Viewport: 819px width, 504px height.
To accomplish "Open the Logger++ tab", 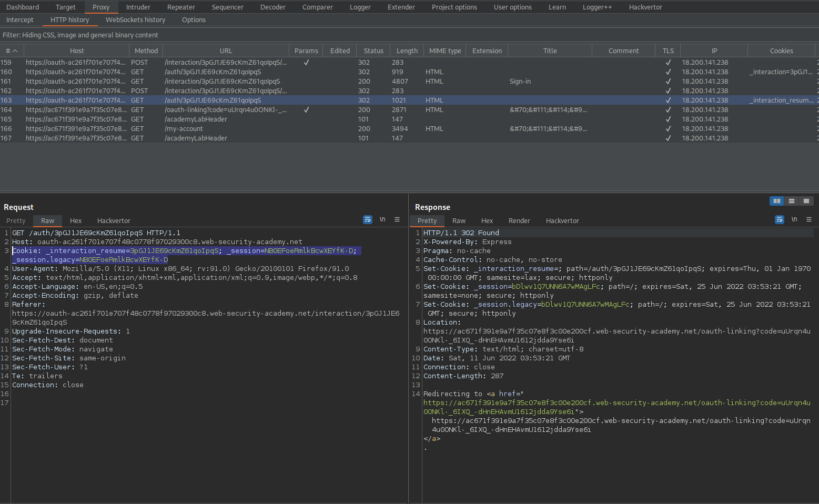I will point(598,7).
